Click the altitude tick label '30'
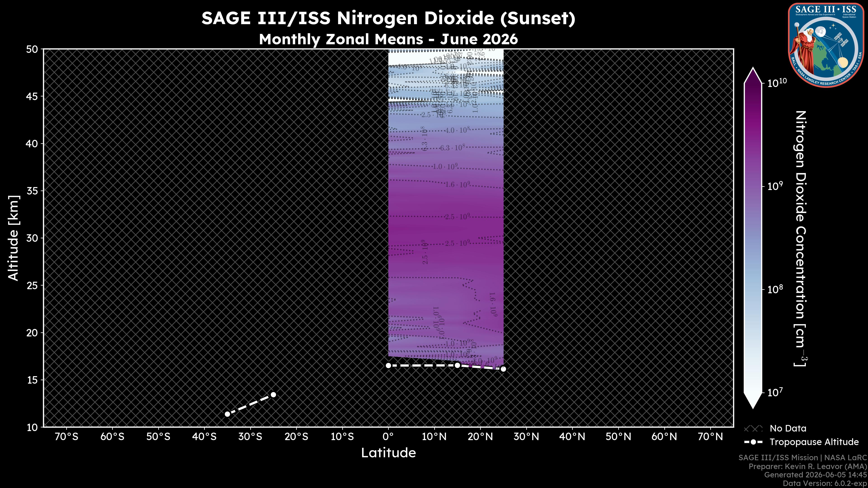This screenshot has height=488, width=868. pyautogui.click(x=32, y=238)
